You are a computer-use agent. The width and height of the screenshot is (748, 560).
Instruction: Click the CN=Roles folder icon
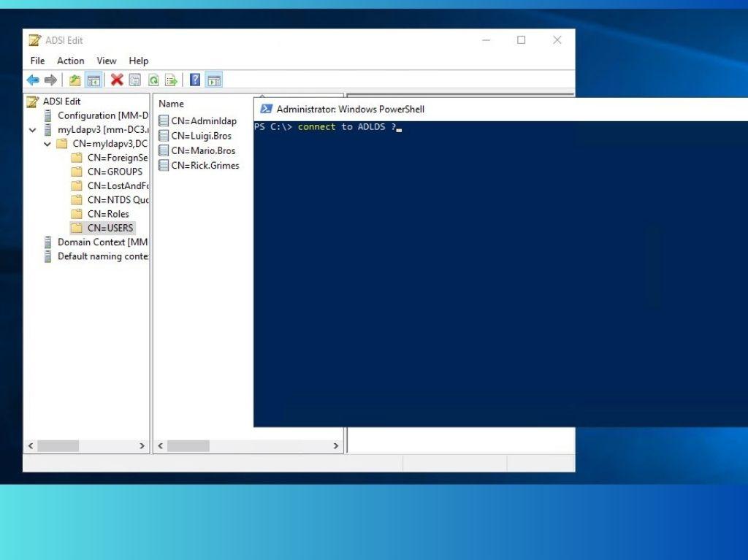(x=76, y=214)
